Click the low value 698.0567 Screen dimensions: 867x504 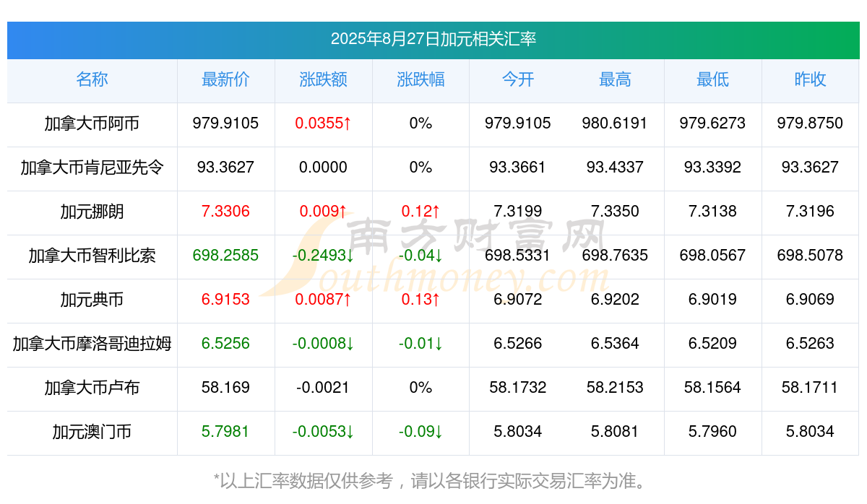(712, 256)
